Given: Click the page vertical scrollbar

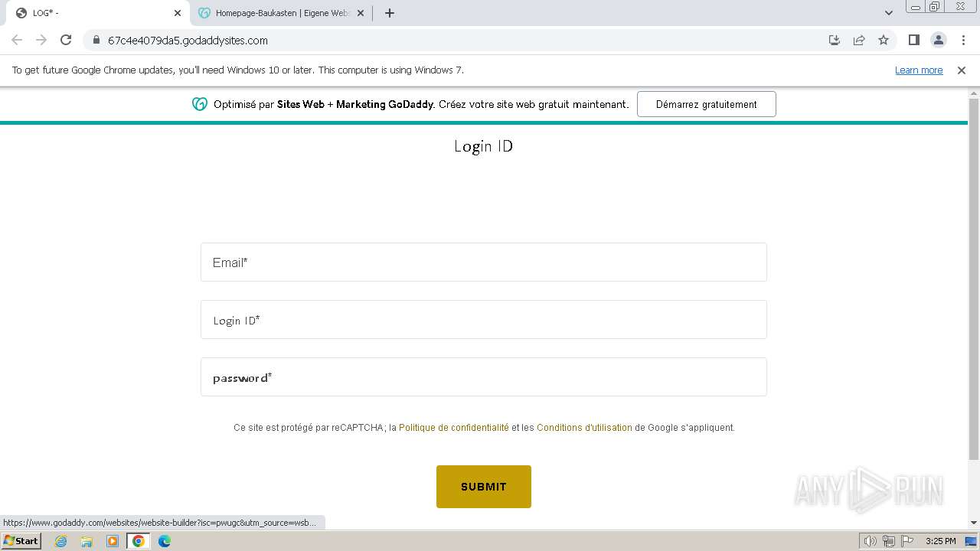Looking at the screenshot, I should coord(974,279).
